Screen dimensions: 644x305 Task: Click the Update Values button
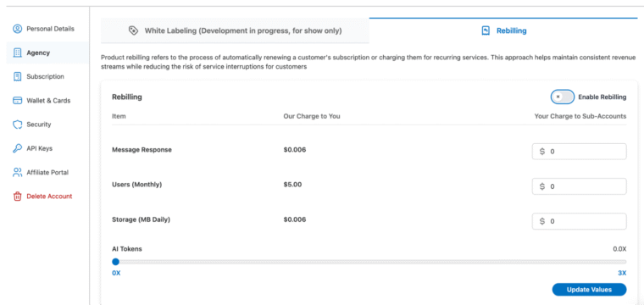[589, 290]
